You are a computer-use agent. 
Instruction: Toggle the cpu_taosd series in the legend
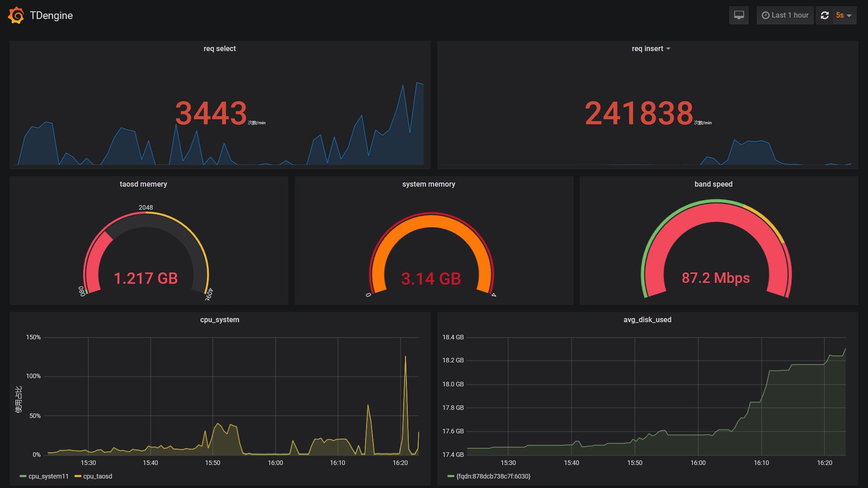(98, 476)
